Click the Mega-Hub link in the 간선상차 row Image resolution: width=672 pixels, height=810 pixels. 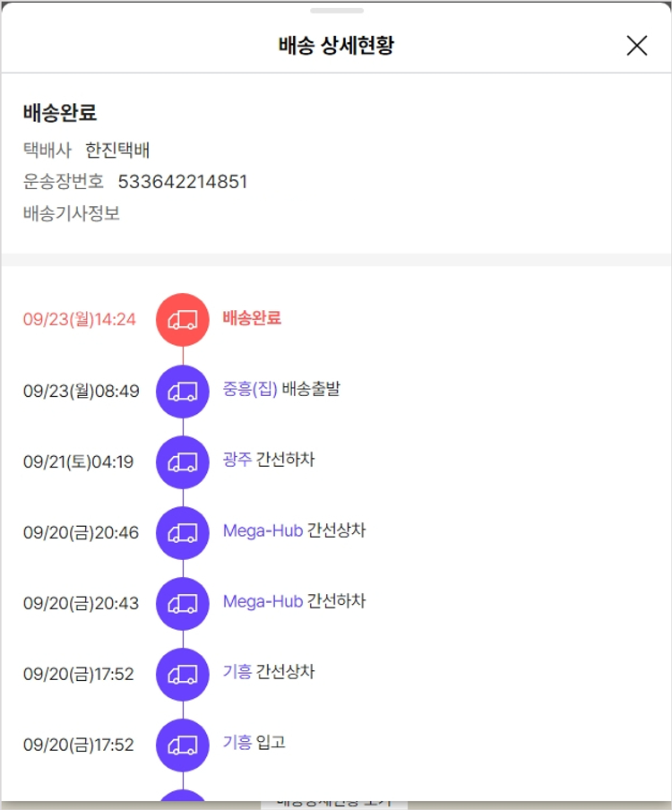pyautogui.click(x=263, y=530)
